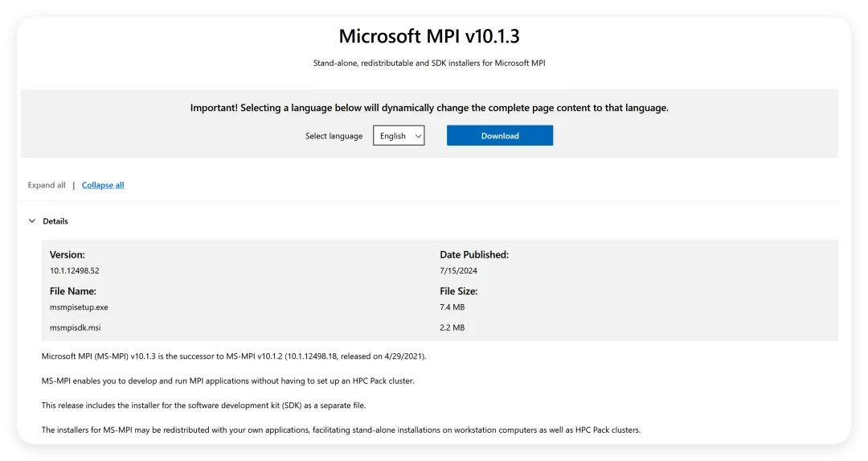Image resolution: width=868 pixels, height=461 pixels.
Task: Click the Date Published: label
Action: tap(474, 255)
